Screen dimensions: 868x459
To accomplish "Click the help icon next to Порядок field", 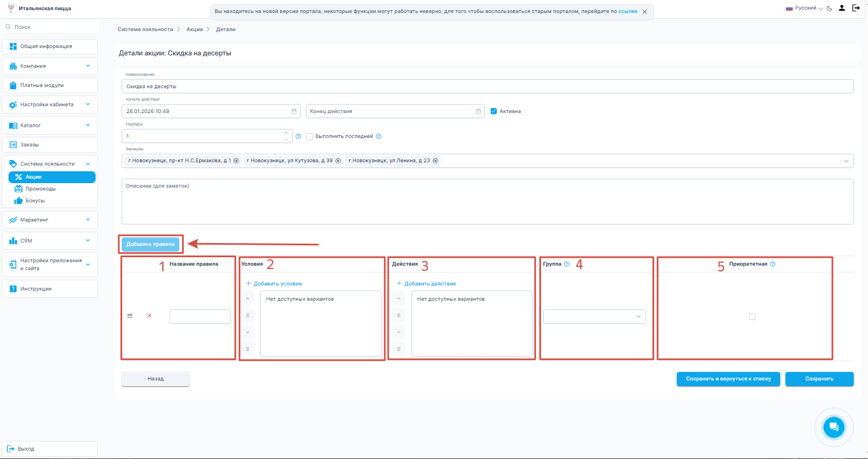I will 298,136.
